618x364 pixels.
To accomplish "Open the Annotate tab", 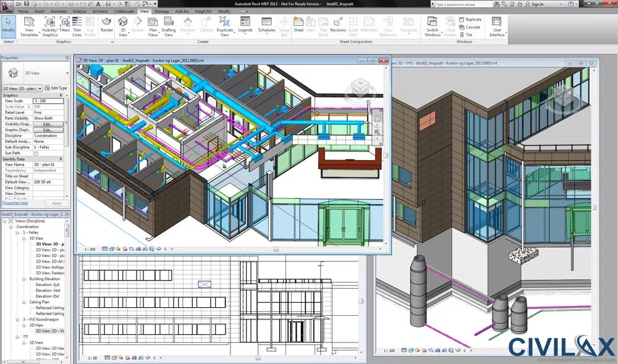I will tap(58, 11).
